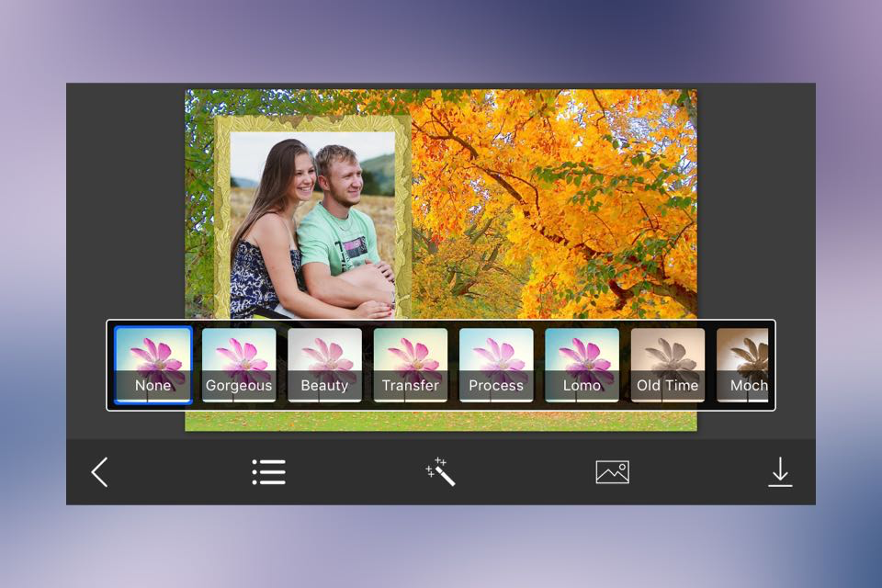Apply the Lomo filter
The width and height of the screenshot is (882, 588).
582,365
